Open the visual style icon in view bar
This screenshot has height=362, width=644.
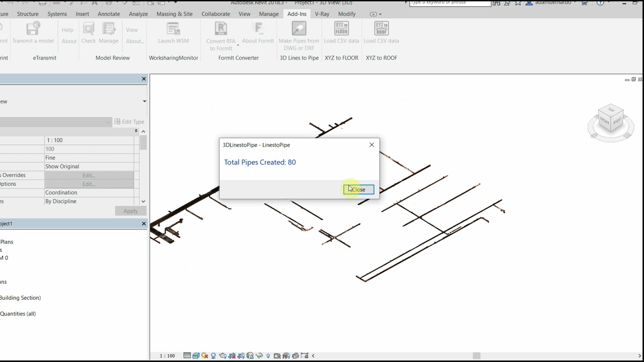click(x=196, y=356)
